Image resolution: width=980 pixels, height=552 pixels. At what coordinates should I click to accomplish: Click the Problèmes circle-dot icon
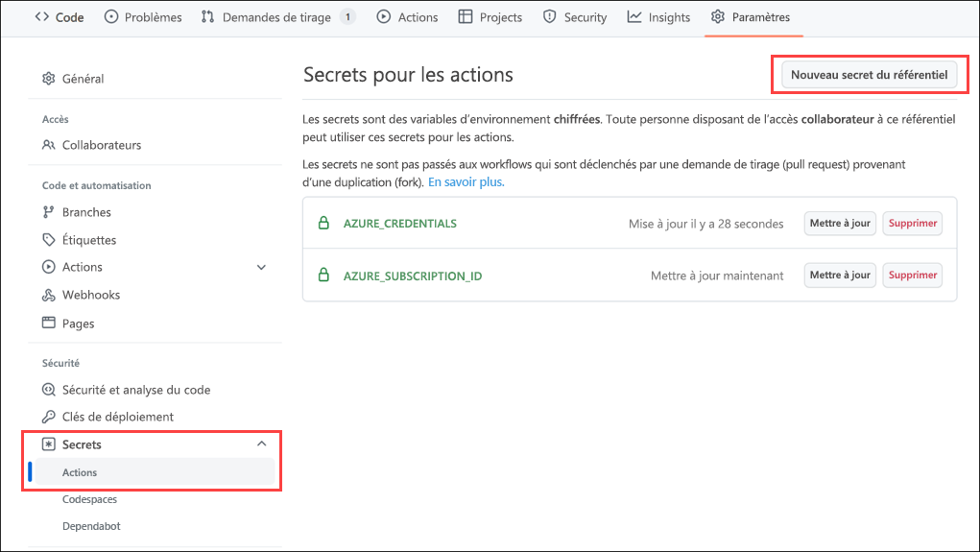pyautogui.click(x=110, y=17)
